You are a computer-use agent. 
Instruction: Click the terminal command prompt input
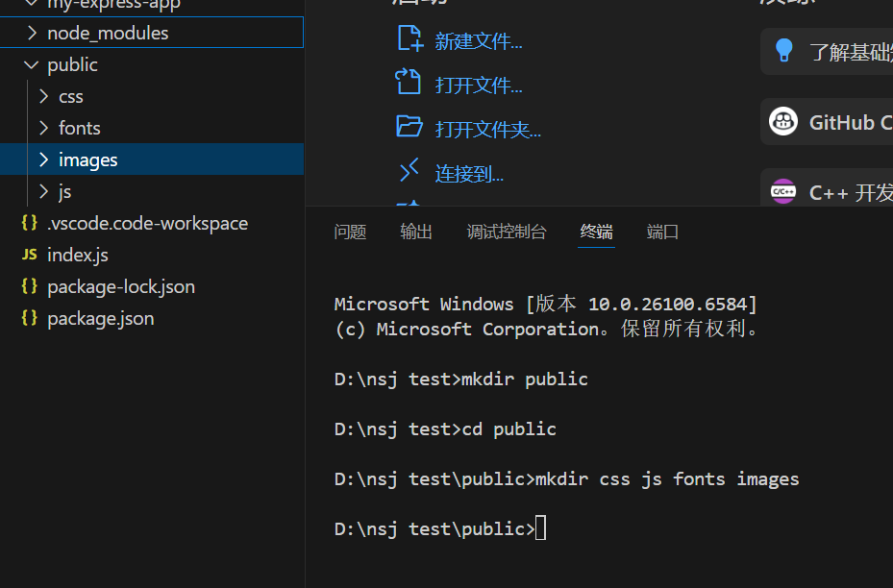(x=541, y=528)
